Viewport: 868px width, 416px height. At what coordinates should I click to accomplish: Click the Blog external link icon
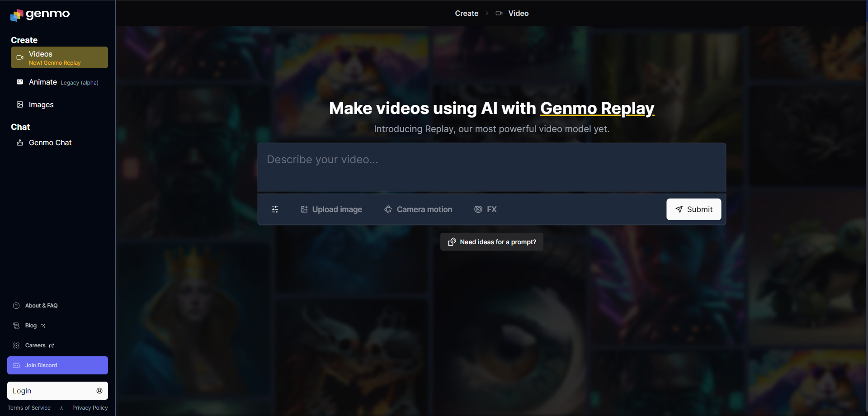tap(43, 326)
